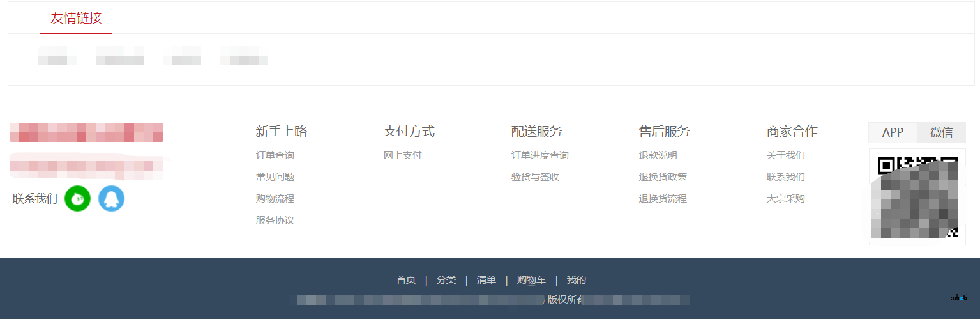Open the 常见问题 link

coord(275,177)
